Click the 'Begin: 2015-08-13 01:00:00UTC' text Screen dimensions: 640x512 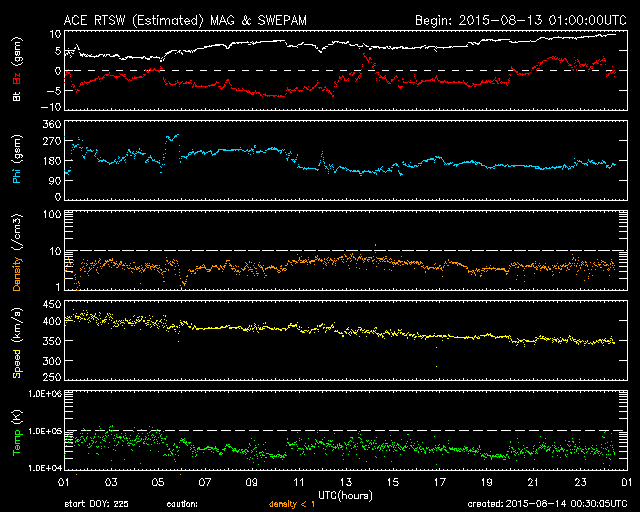click(521, 20)
